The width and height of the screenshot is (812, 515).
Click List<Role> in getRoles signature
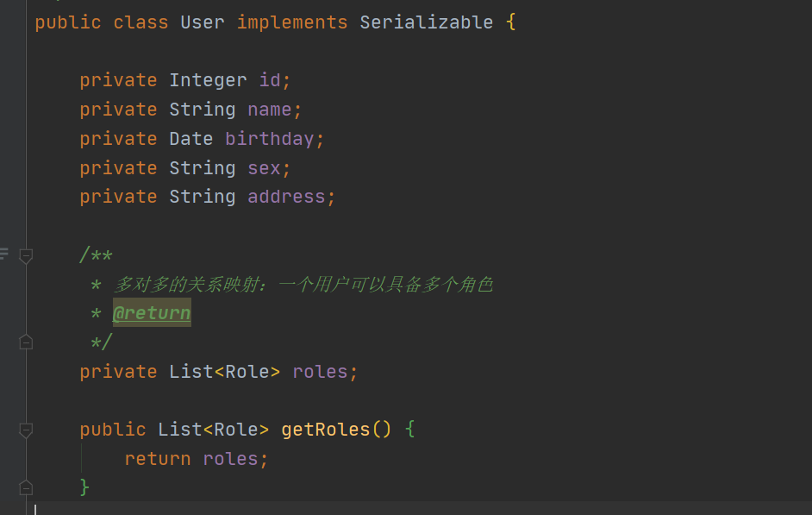(214, 430)
